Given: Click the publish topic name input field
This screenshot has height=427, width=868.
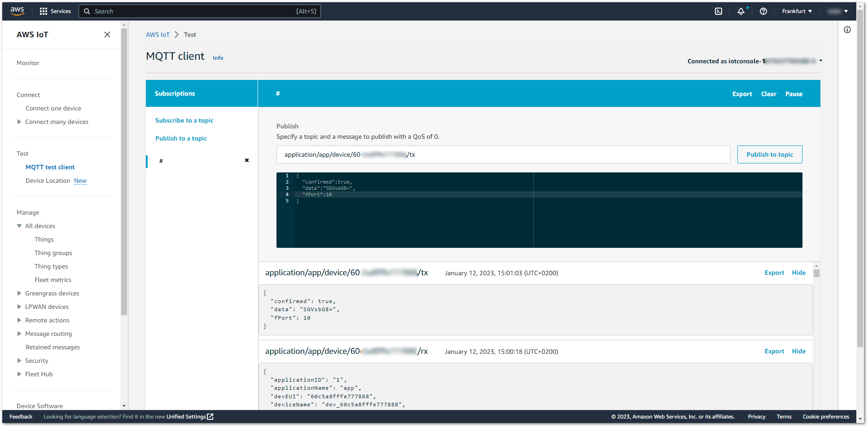Looking at the screenshot, I should [x=503, y=154].
